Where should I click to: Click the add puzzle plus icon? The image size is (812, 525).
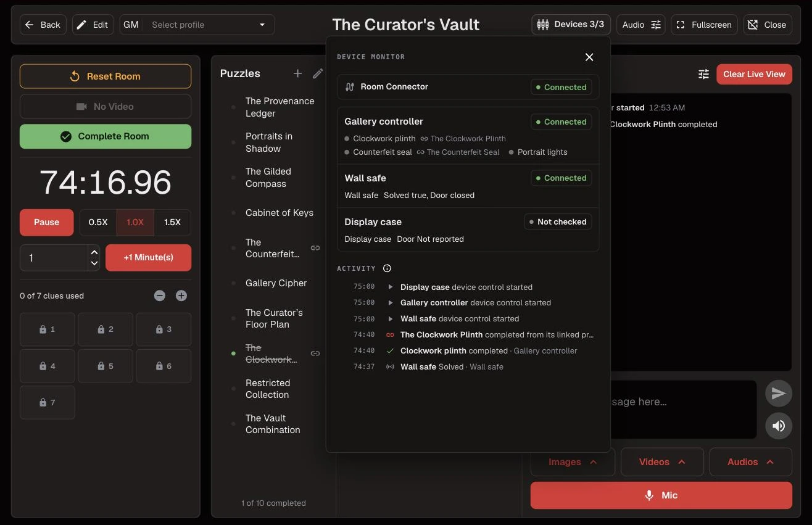click(297, 73)
